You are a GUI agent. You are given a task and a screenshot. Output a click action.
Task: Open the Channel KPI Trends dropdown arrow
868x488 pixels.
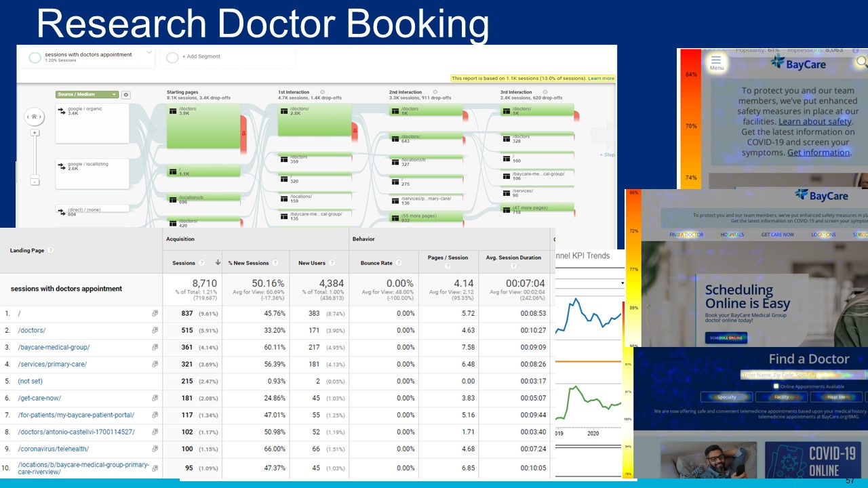[621, 283]
